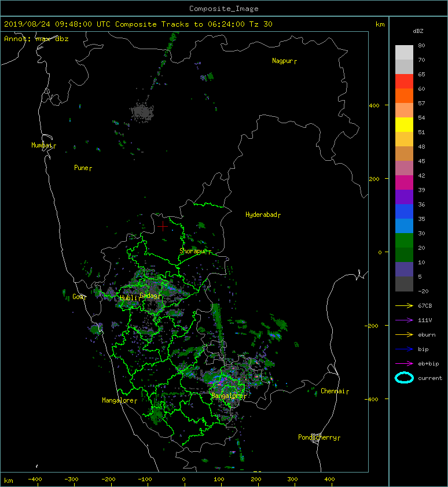Select the red 65 dBZ color swatch

pos(404,81)
